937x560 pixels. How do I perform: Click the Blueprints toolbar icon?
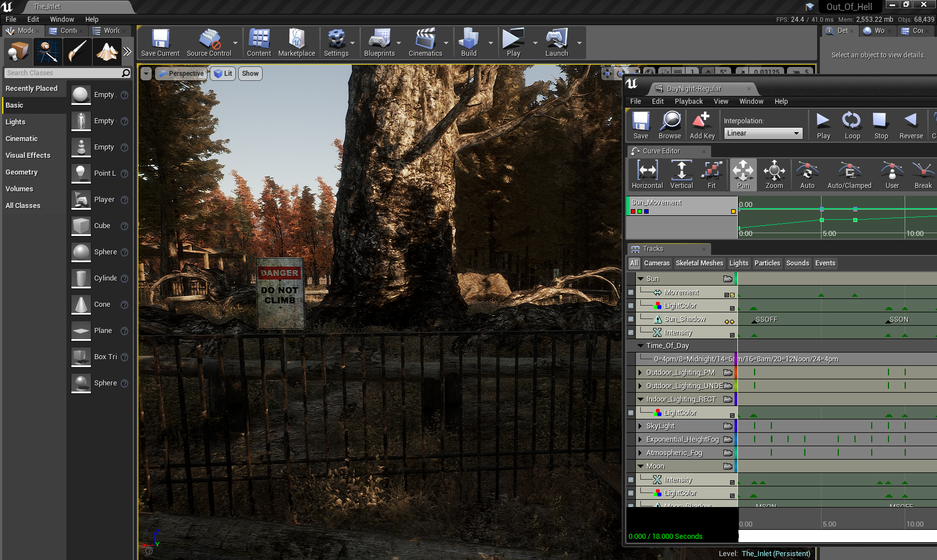click(x=379, y=42)
